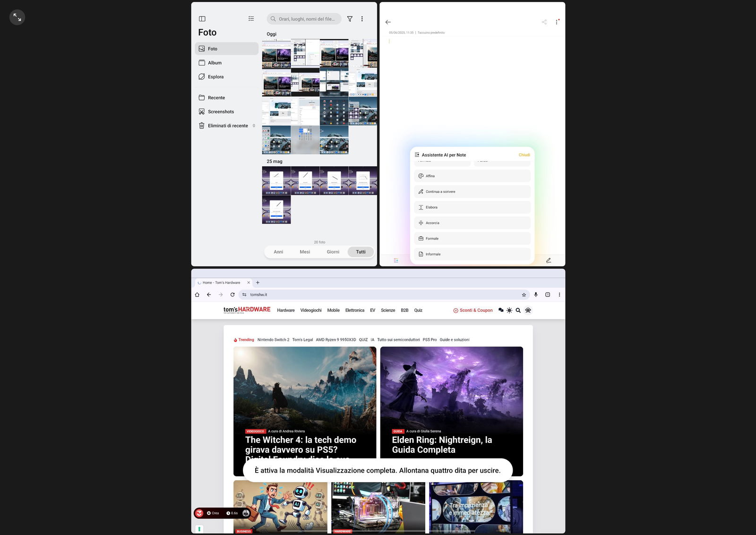Click the Crea button in floating toolbar
The image size is (756, 535).
[213, 513]
